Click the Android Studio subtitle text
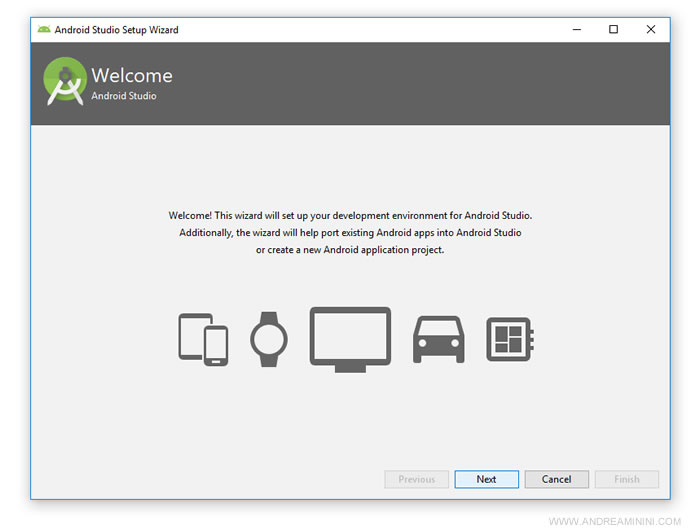This screenshot has width=700, height=531. pyautogui.click(x=124, y=96)
